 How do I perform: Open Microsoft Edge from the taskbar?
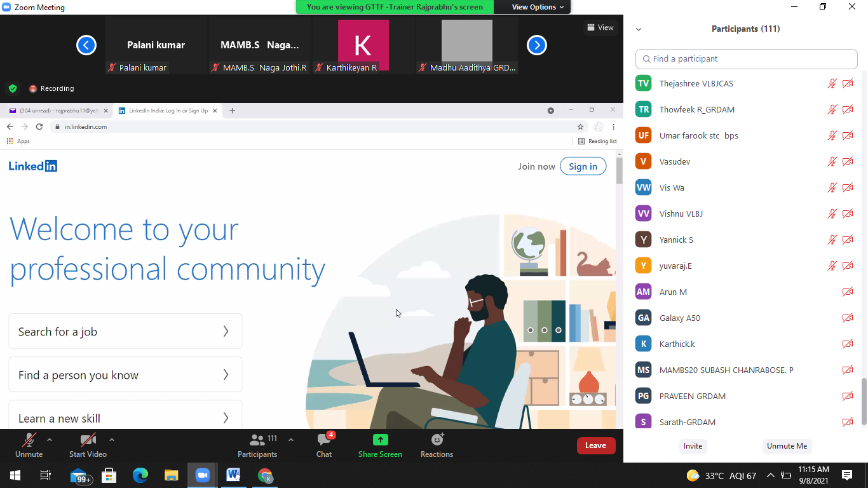click(140, 475)
